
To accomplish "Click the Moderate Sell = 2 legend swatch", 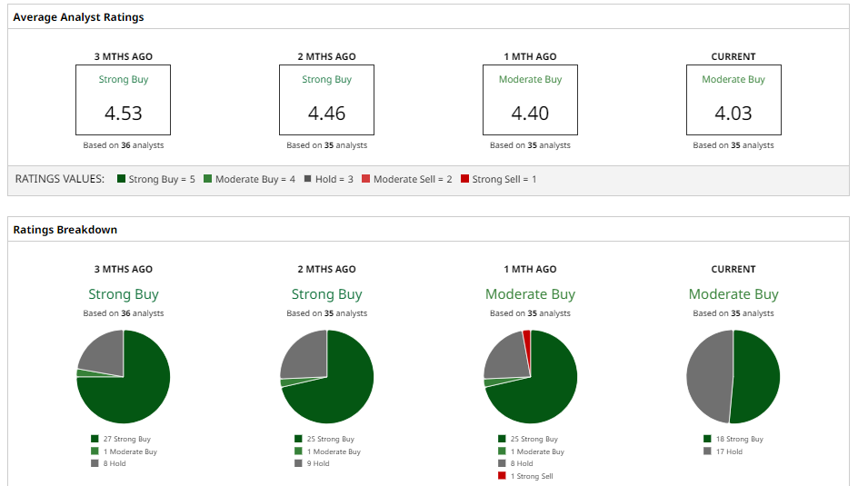I will [x=365, y=180].
